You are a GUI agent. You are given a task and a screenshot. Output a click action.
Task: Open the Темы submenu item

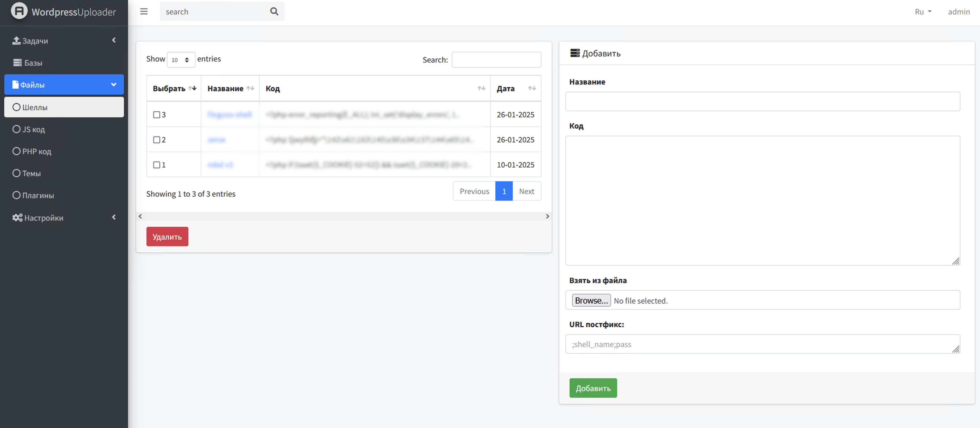pyautogui.click(x=64, y=173)
